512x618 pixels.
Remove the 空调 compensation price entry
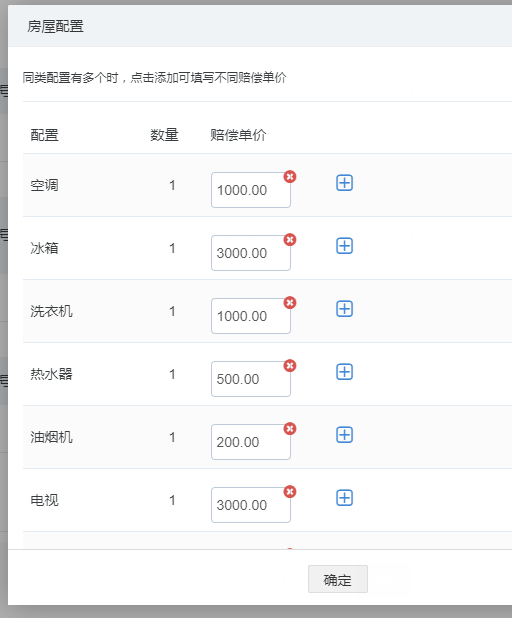click(x=290, y=177)
